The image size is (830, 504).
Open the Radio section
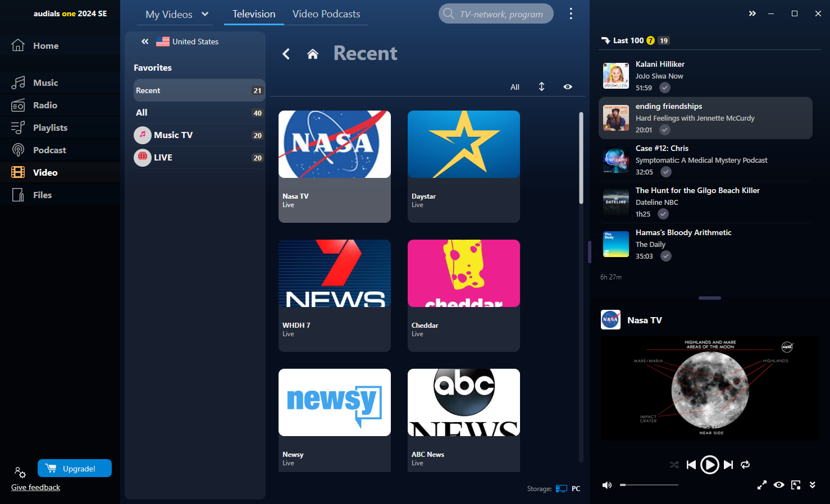[x=60, y=105]
